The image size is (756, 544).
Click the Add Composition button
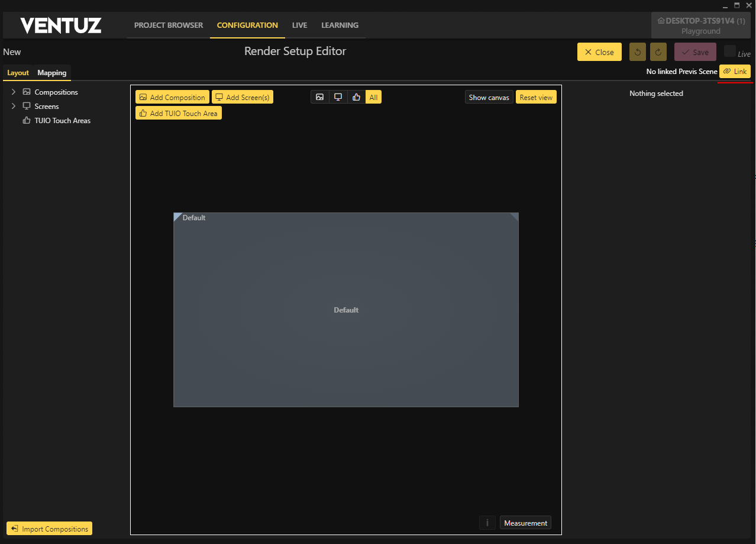[x=172, y=97]
